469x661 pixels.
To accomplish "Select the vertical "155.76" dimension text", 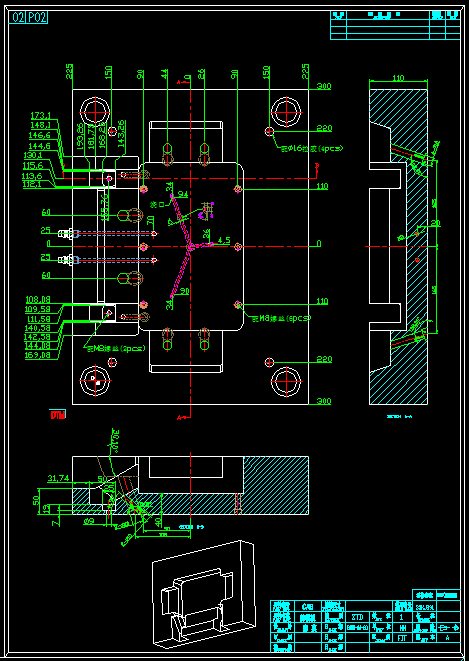I will click(106, 206).
